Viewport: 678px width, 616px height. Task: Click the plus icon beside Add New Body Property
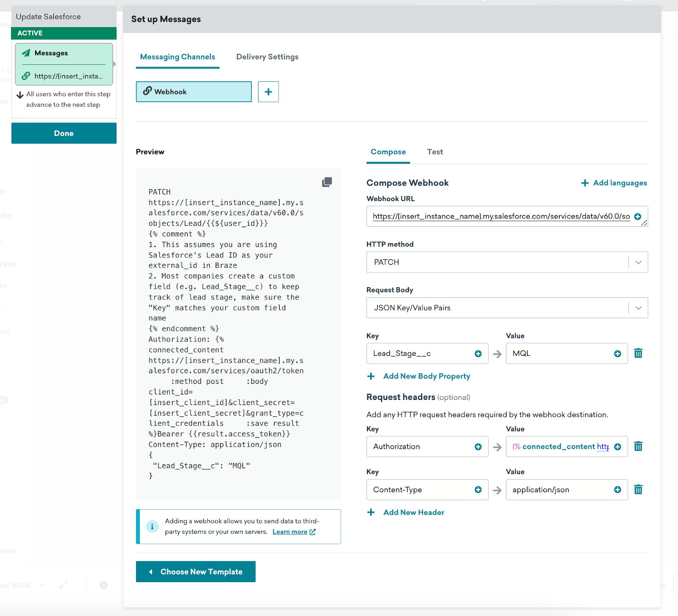[371, 376]
